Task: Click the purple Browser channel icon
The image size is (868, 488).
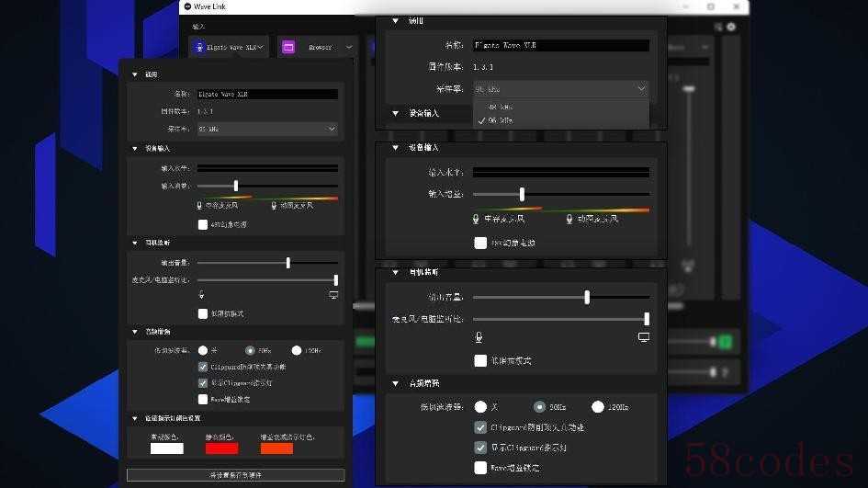Action: click(288, 47)
